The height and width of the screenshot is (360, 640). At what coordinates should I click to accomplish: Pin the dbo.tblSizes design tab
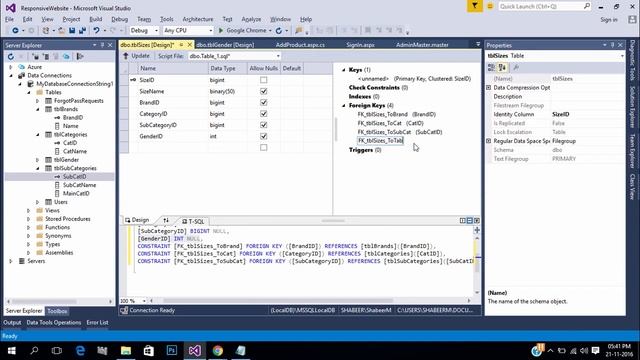(x=181, y=45)
